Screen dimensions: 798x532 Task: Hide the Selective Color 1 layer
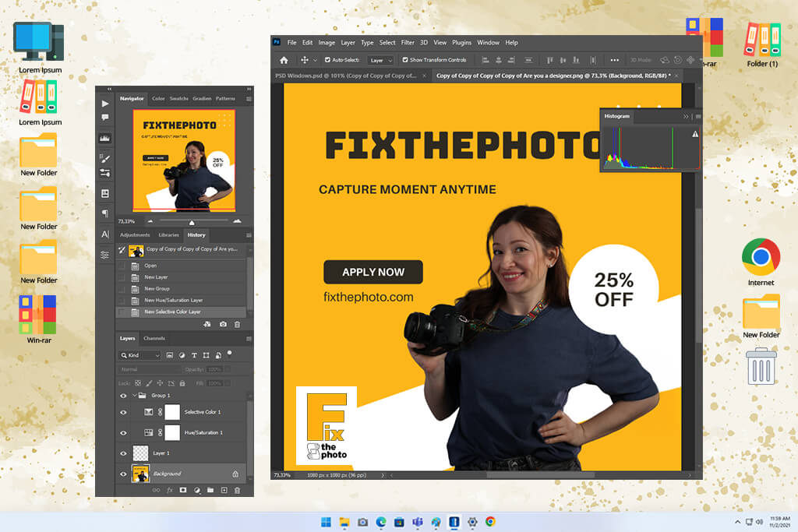pyautogui.click(x=123, y=413)
